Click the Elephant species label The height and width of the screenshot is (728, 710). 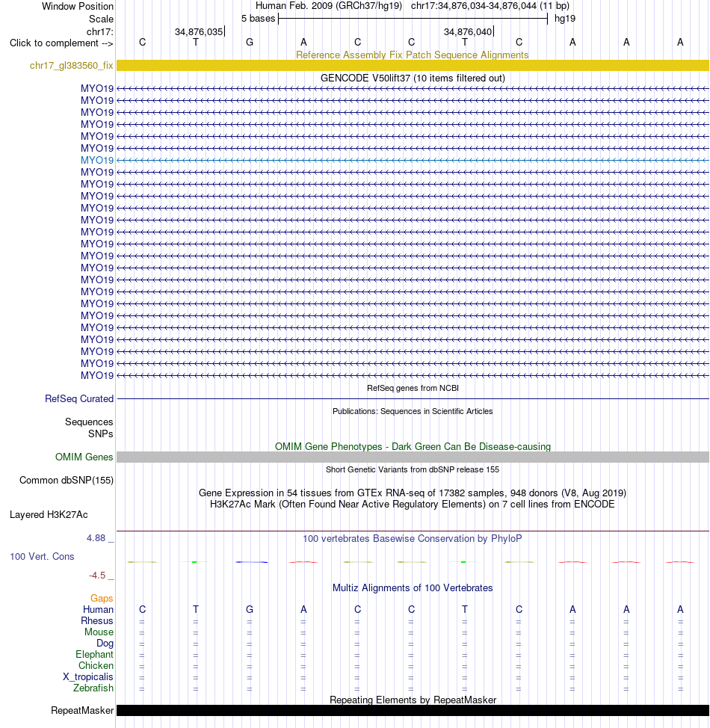94,654
